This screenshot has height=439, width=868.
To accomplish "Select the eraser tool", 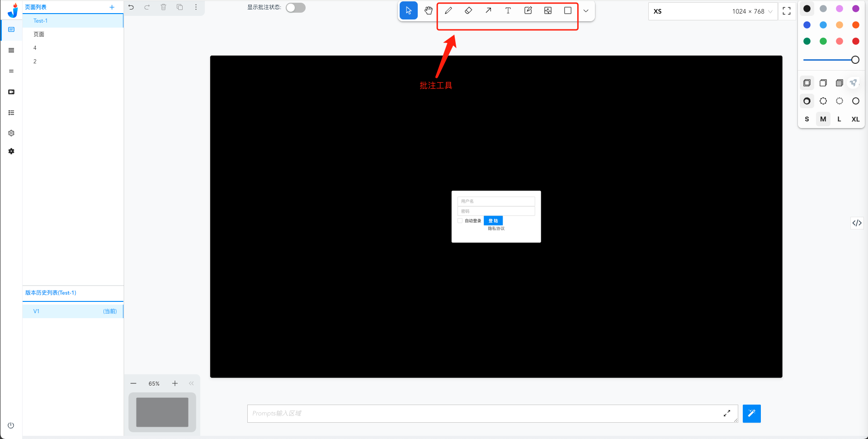I will coord(468,11).
